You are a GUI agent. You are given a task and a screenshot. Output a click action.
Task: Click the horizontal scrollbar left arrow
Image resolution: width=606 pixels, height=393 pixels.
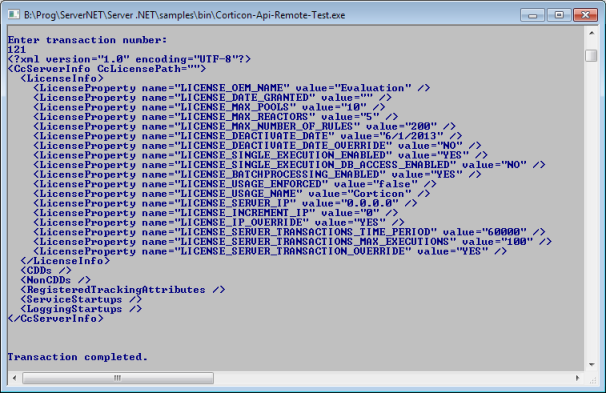tap(15, 378)
